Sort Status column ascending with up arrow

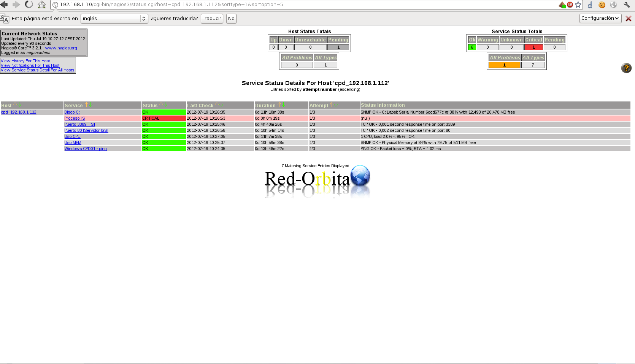coord(161,105)
